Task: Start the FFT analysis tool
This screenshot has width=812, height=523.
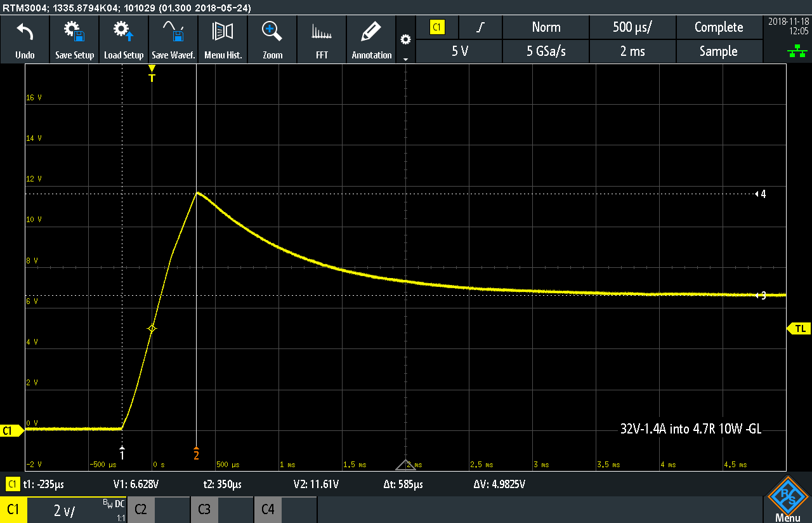Action: (x=322, y=39)
